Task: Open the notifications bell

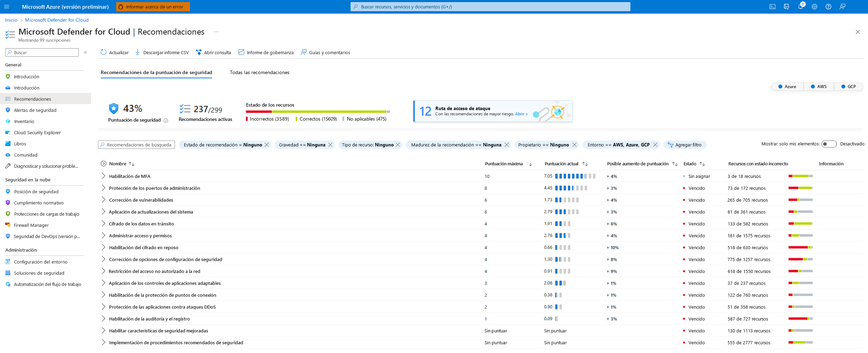Action: click(x=800, y=7)
